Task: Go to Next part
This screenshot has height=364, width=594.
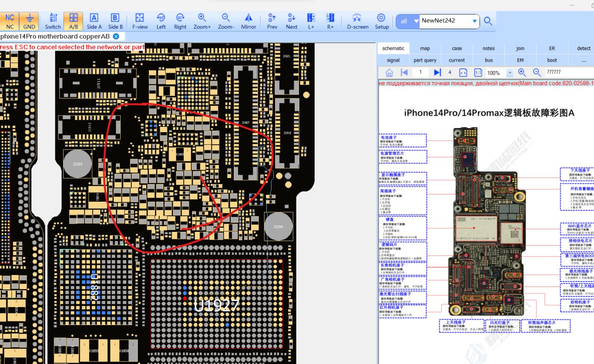Action: pos(291,21)
